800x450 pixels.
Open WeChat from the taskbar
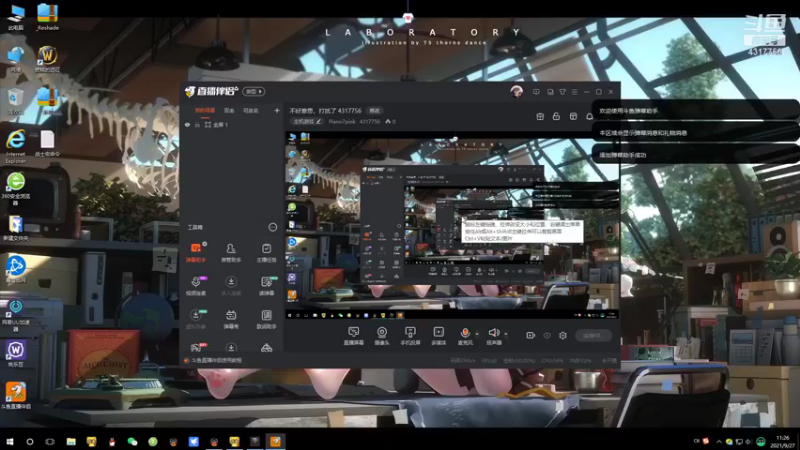click(x=132, y=441)
